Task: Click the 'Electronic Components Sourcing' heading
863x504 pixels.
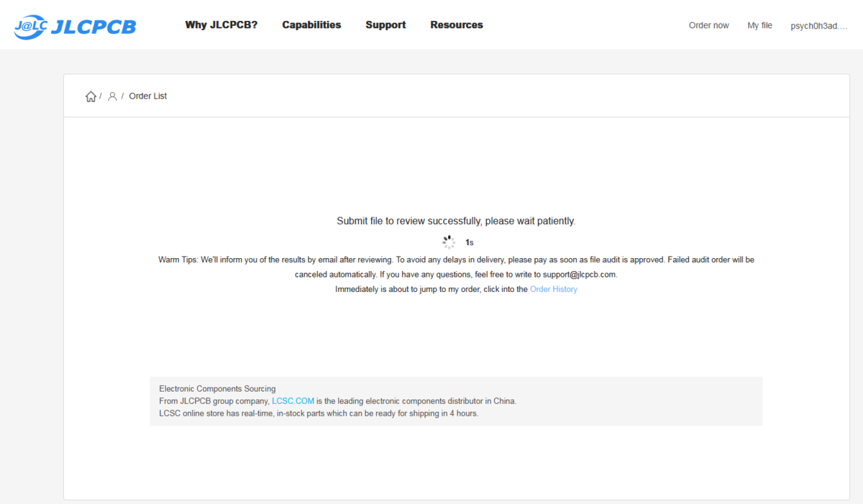Action: pyautogui.click(x=217, y=389)
